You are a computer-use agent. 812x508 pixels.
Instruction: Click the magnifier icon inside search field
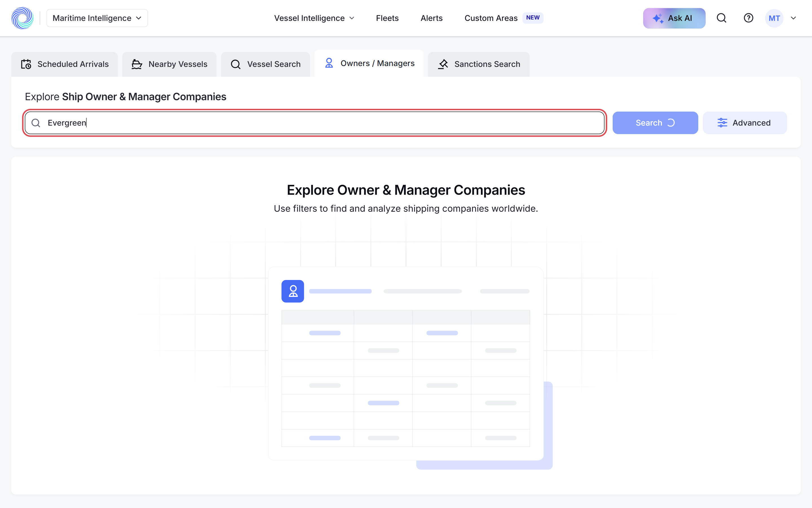(x=36, y=123)
